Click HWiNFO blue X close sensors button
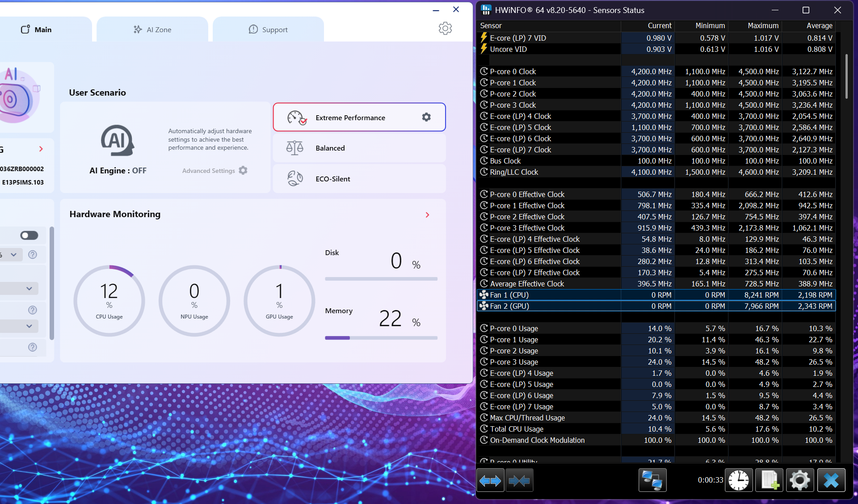Image resolution: width=858 pixels, height=504 pixels. tap(831, 480)
